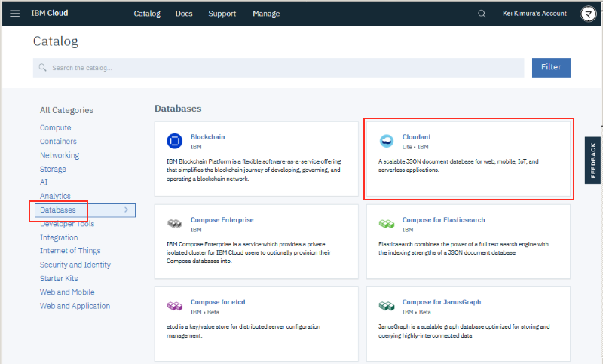Select the Compute category
Image resolution: width=603 pixels, height=364 pixels.
[x=56, y=128]
